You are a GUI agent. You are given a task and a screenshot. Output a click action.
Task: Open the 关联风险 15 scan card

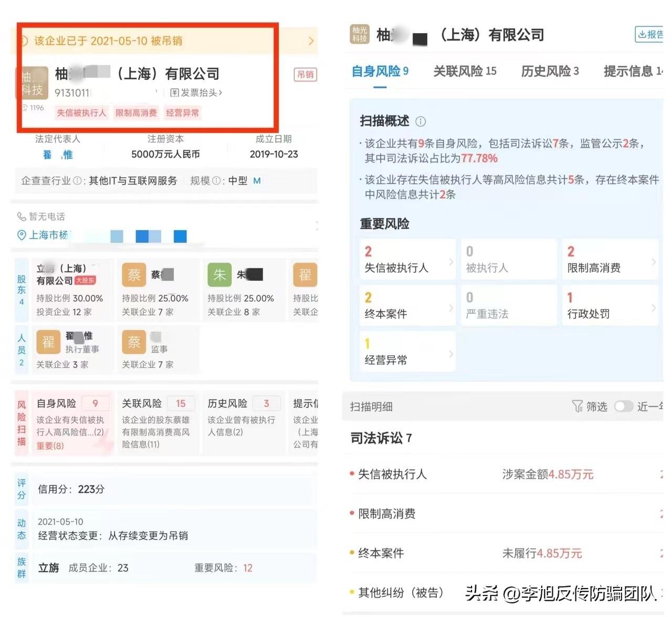coord(158,423)
